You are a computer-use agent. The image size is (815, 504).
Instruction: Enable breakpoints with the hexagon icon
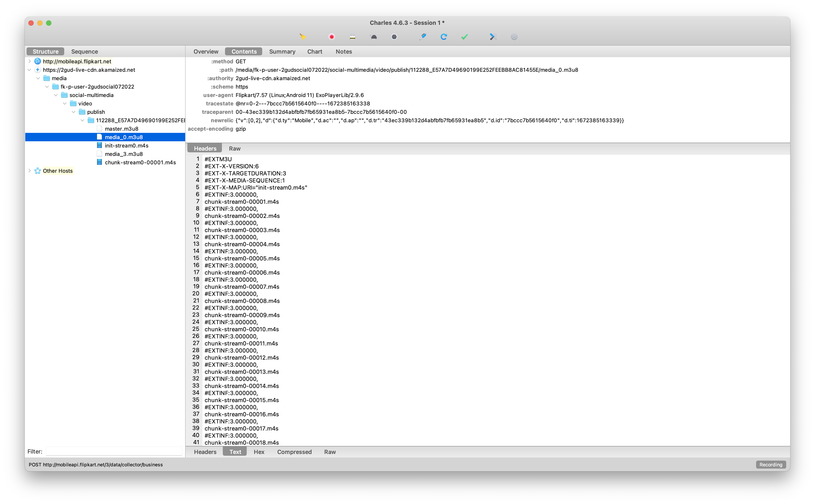pos(394,37)
